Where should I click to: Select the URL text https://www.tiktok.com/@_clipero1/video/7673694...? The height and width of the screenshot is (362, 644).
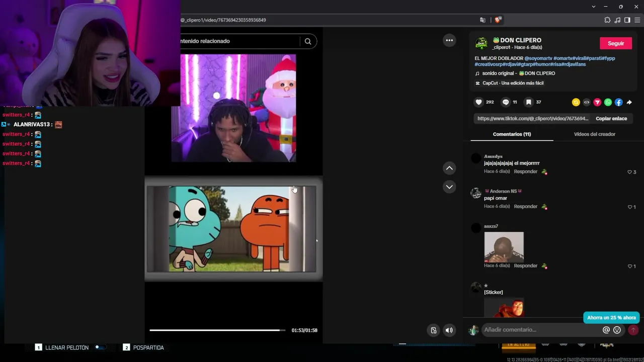[x=533, y=119]
